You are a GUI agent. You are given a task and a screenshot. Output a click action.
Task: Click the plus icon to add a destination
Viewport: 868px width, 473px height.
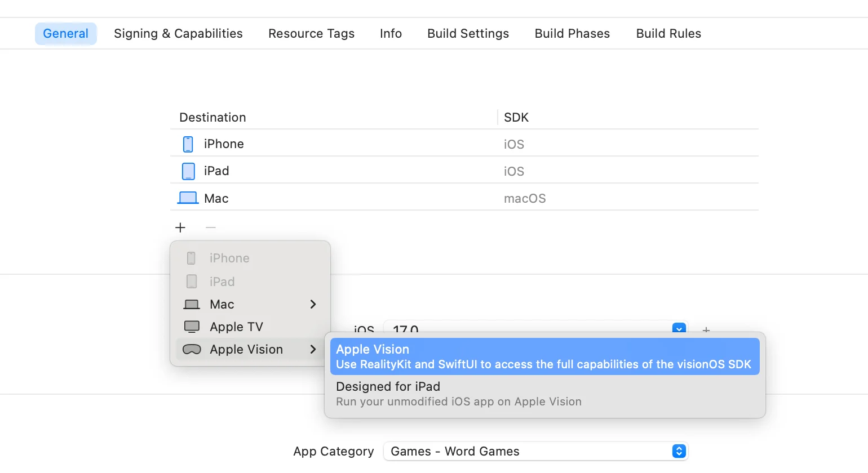pyautogui.click(x=180, y=227)
